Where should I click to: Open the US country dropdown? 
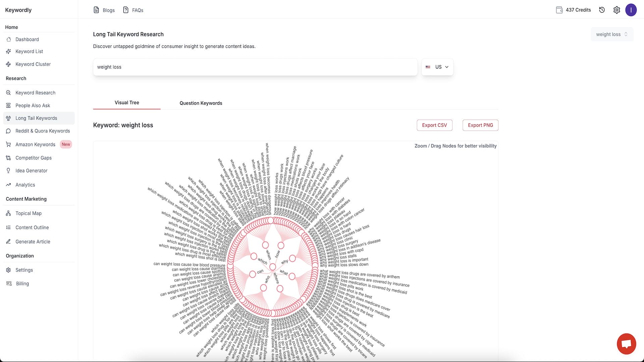click(x=437, y=67)
